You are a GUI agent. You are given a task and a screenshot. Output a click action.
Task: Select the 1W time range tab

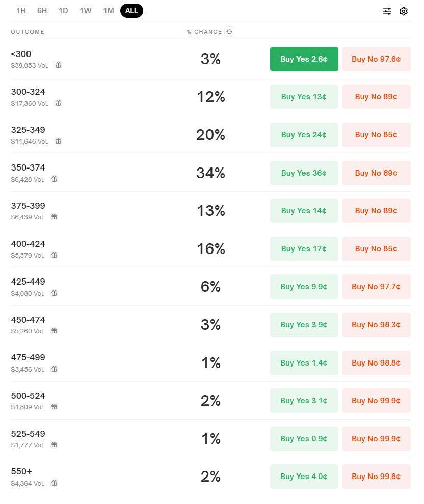[86, 11]
